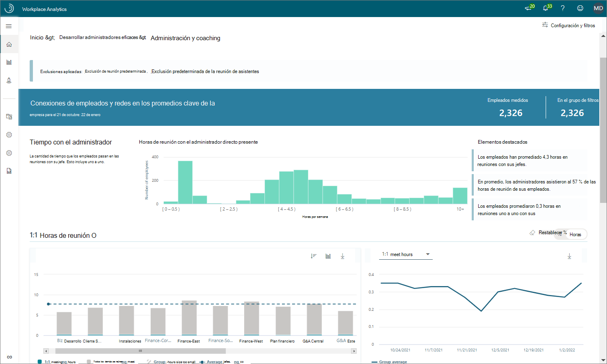
Task: Click the eraser icon next to Restablecer
Action: pyautogui.click(x=532, y=233)
